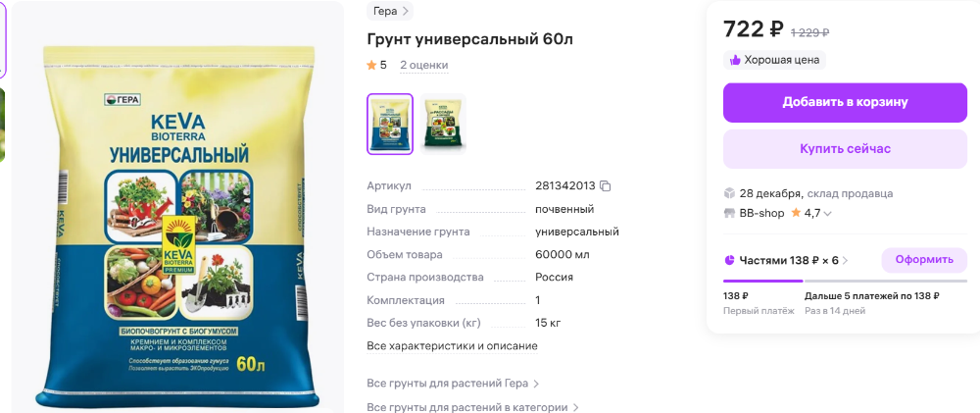The image size is (980, 413).
Task: Open Все характеристики и описание link
Action: 452,346
